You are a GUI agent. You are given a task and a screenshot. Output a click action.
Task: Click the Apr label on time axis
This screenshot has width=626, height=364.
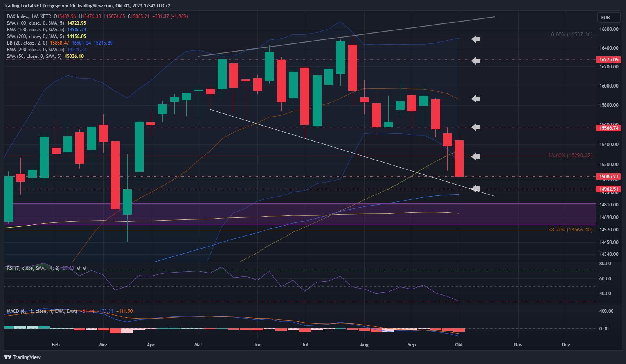(151, 345)
